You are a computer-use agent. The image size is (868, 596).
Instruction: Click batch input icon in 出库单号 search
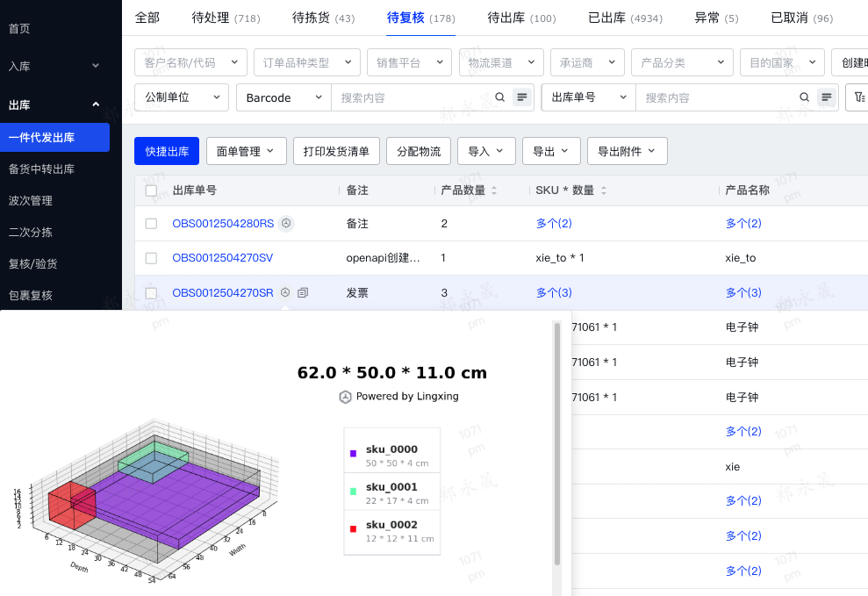pos(827,97)
